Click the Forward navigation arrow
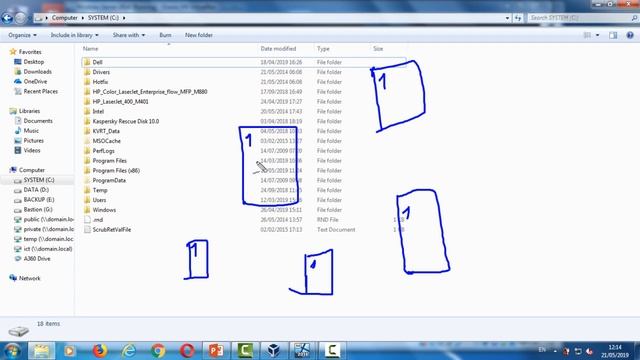Viewport: 640px width, 360px height. (20, 18)
